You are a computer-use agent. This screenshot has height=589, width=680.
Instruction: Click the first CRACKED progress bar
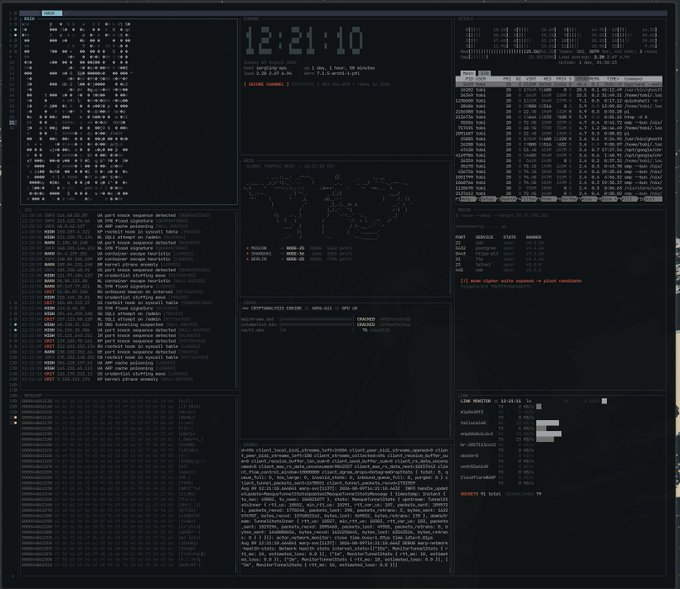coord(317,319)
